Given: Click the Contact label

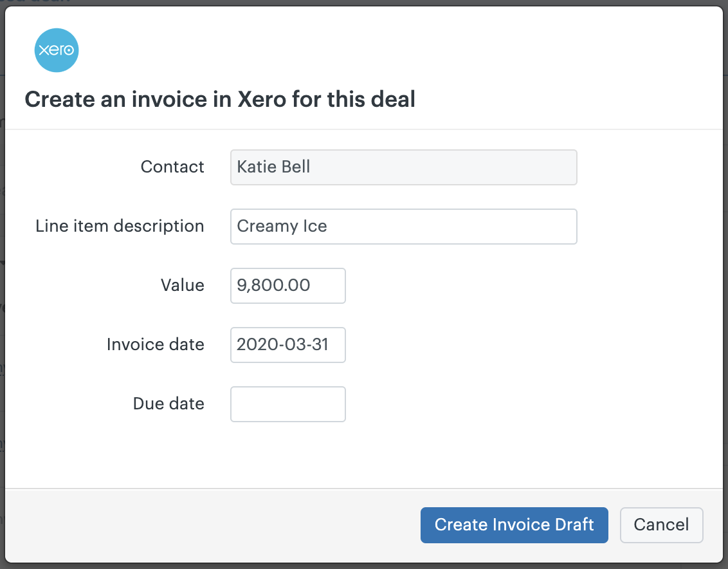Looking at the screenshot, I should click(172, 167).
